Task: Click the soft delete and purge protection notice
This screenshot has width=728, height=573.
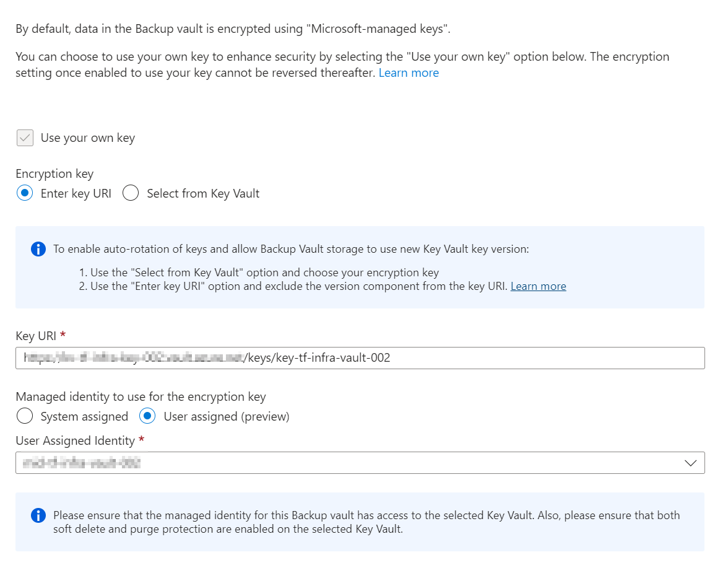Action: [x=366, y=522]
